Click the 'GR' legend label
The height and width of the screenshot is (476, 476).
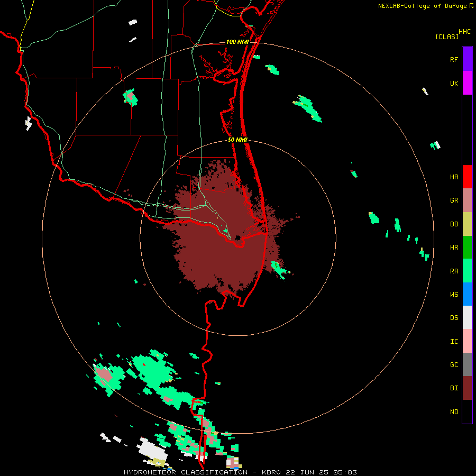click(454, 200)
